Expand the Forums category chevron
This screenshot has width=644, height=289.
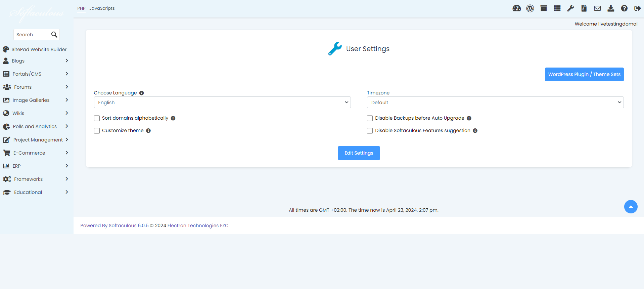coord(67,87)
